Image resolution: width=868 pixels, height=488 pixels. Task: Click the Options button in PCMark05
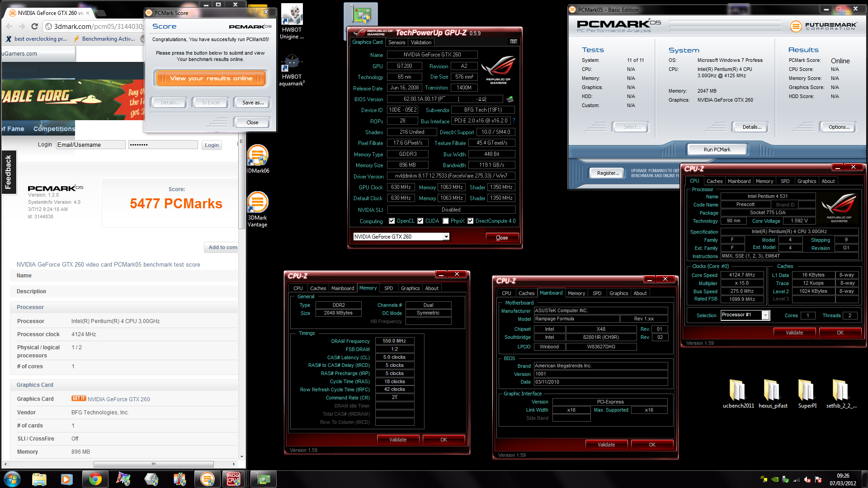[x=839, y=127]
